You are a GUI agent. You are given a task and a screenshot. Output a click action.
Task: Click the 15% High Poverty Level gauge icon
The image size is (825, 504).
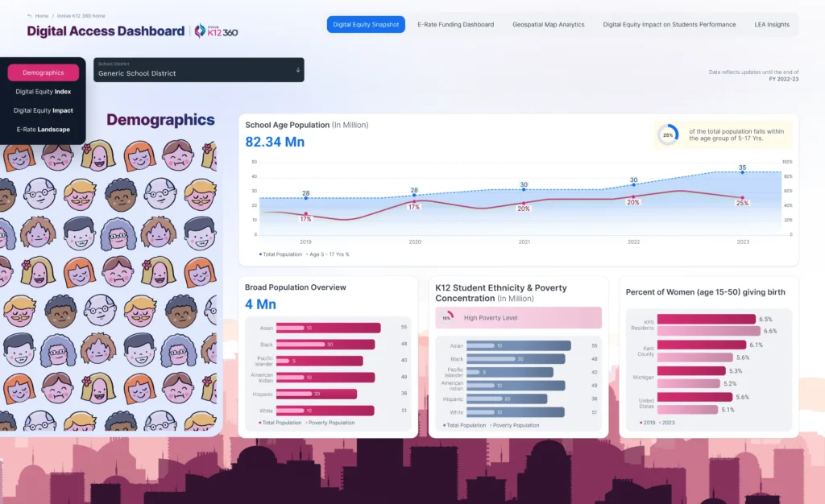tap(447, 318)
